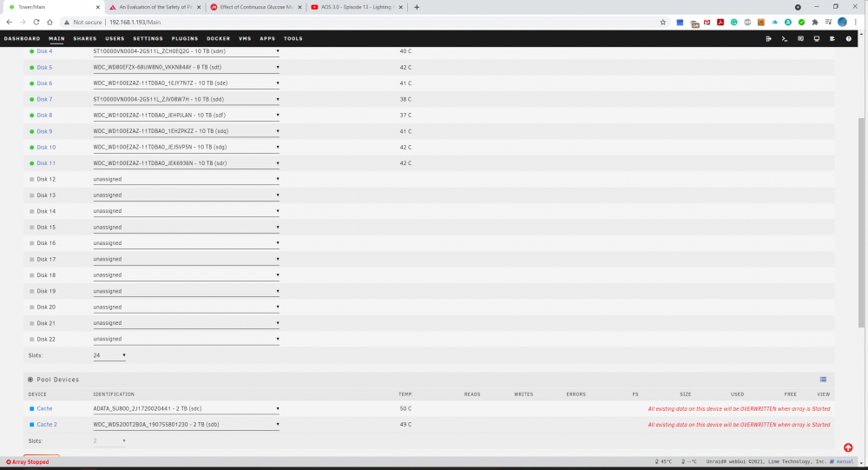Image resolution: width=868 pixels, height=470 pixels.
Task: Open the Settings menu
Action: (x=148, y=39)
